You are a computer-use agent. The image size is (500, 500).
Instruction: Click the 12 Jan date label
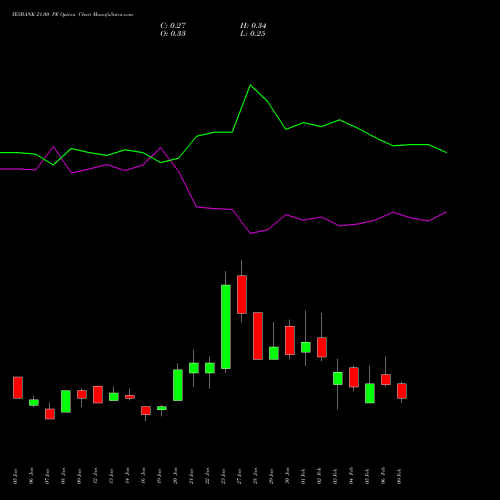coord(95,476)
